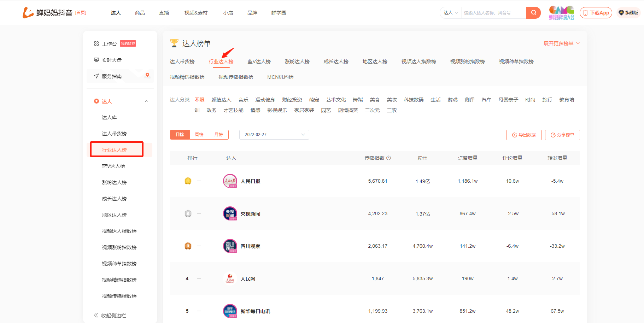644x323 pixels.
Task: Open 人民日报 name link
Action: tap(250, 181)
